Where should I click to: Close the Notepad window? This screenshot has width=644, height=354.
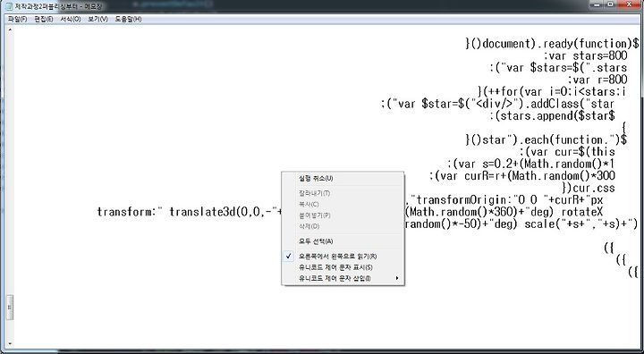pos(629,4)
